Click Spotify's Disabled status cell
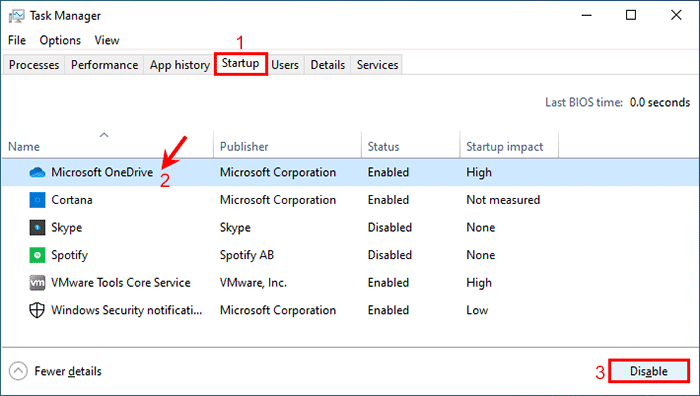700x396 pixels. 390,255
